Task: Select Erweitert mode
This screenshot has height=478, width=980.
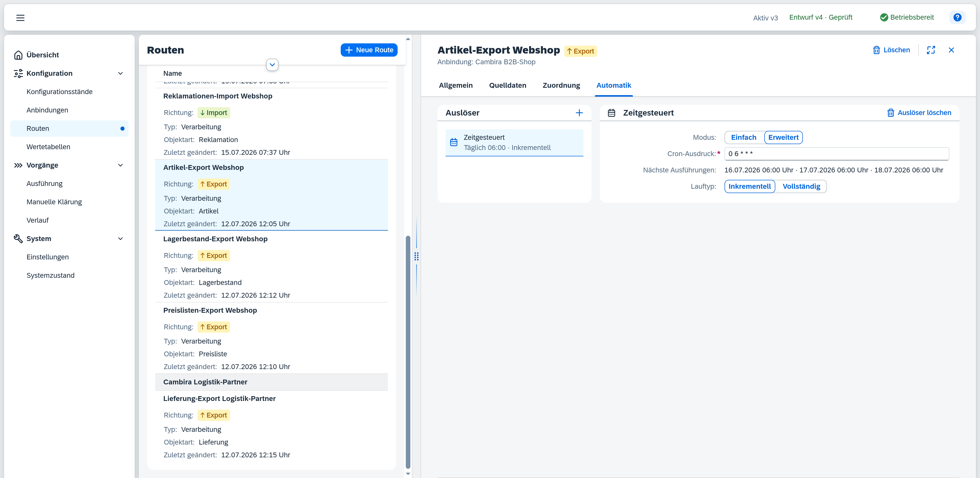Action: (783, 138)
